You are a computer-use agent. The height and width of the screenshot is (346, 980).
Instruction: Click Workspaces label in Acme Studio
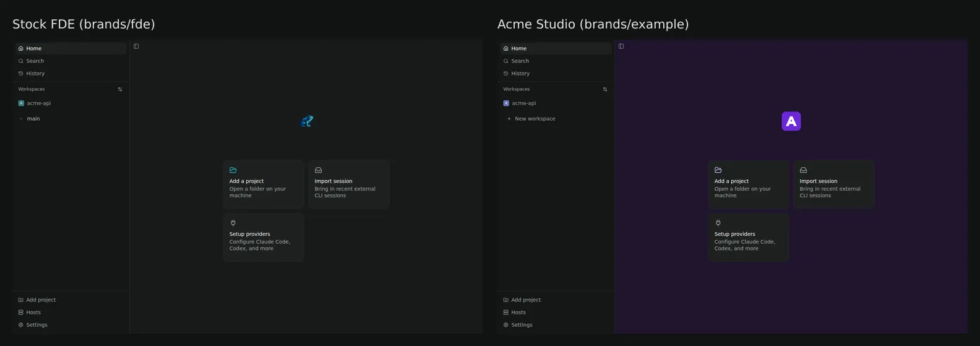click(x=516, y=89)
